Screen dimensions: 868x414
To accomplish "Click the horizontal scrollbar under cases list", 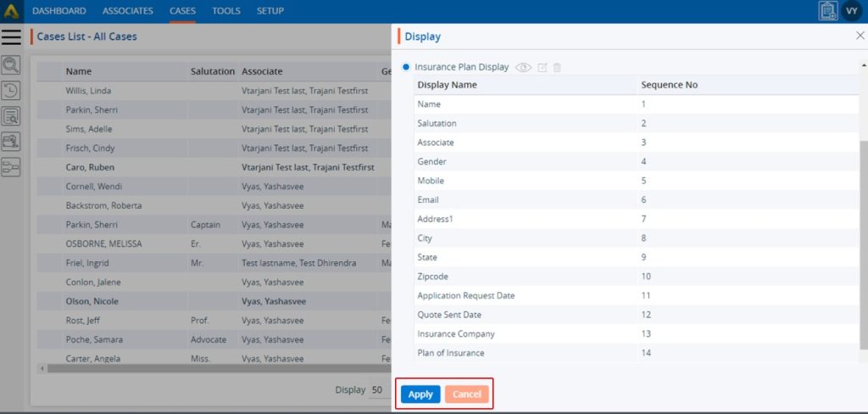I will click(212, 369).
